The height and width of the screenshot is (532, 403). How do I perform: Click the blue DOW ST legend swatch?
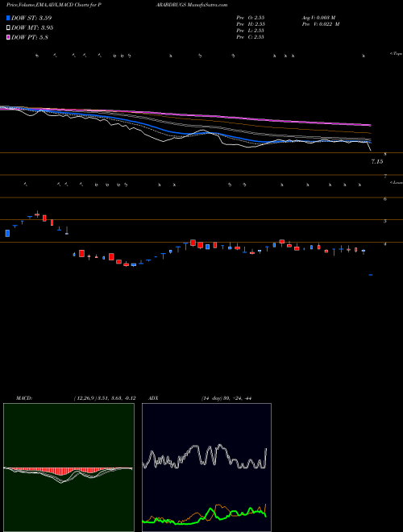click(x=8, y=18)
